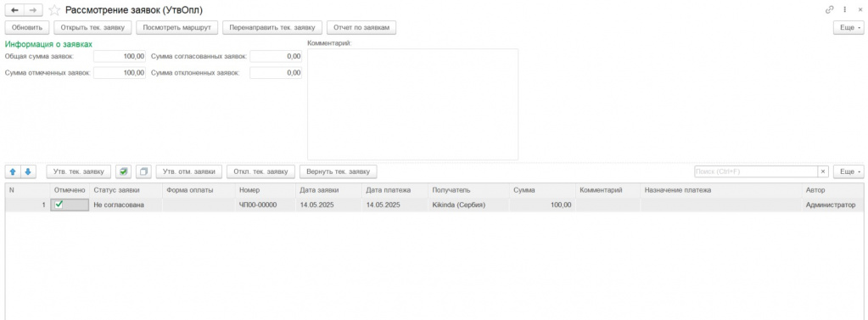Move row down with blue down arrow
This screenshot has height=320, width=868.
point(28,171)
